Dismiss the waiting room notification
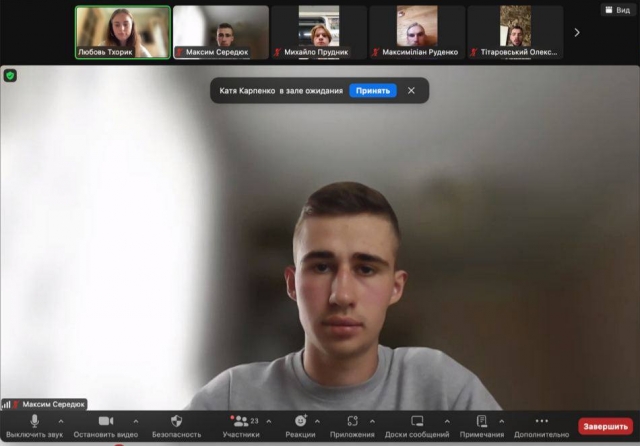 click(x=411, y=91)
